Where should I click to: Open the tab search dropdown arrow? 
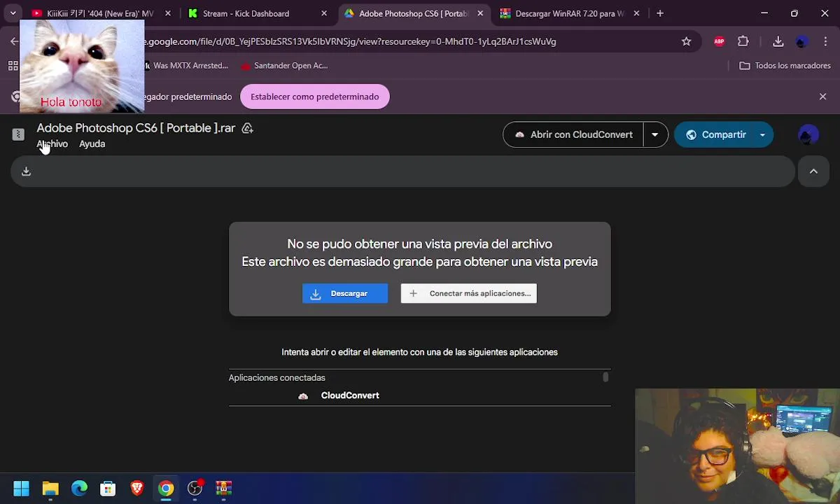pos(13,13)
